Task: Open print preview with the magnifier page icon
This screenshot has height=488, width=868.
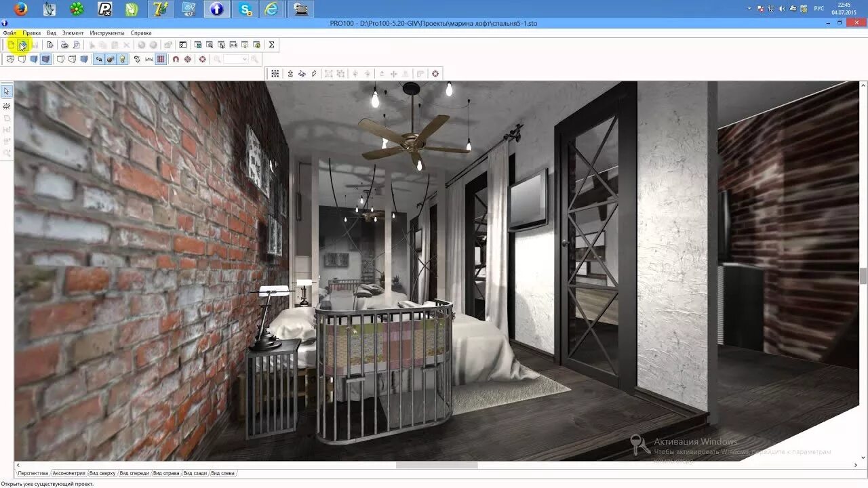Action: (77, 45)
